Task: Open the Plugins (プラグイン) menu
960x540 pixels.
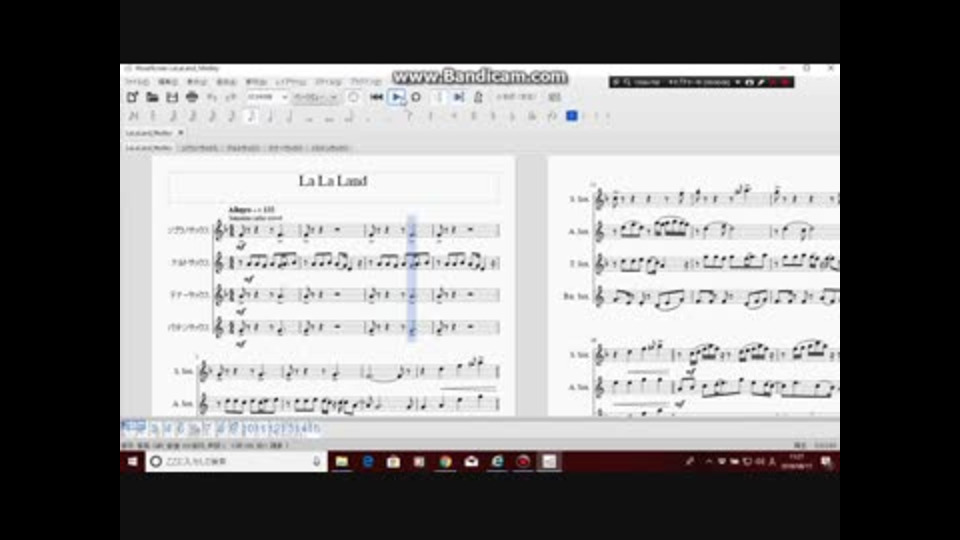Action: click(x=366, y=81)
